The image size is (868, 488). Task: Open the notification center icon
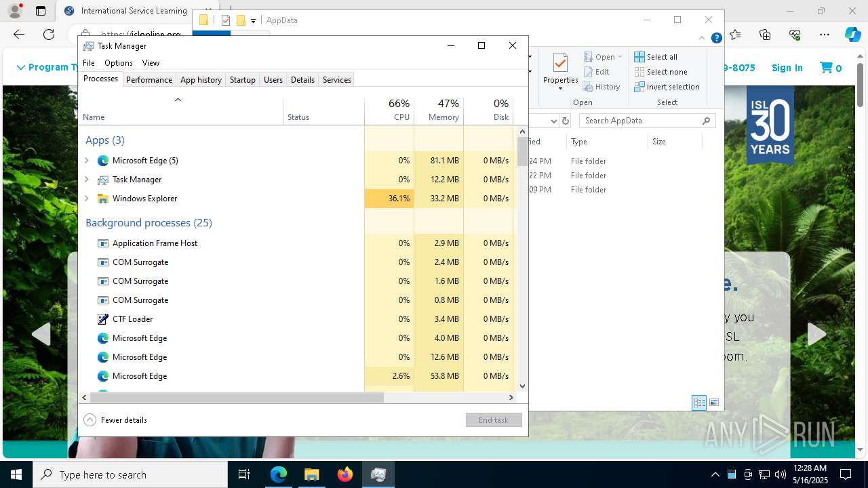[x=846, y=474]
